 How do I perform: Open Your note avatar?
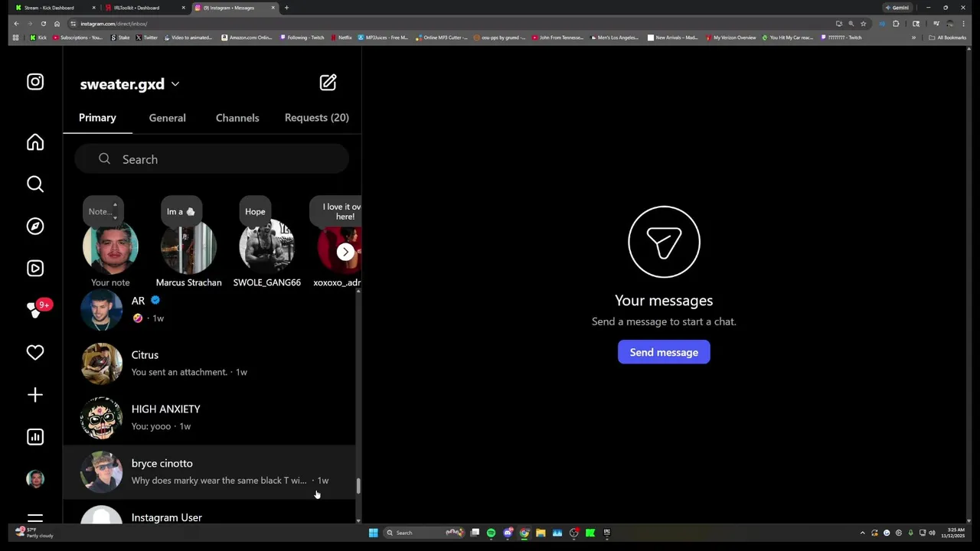[x=110, y=246]
